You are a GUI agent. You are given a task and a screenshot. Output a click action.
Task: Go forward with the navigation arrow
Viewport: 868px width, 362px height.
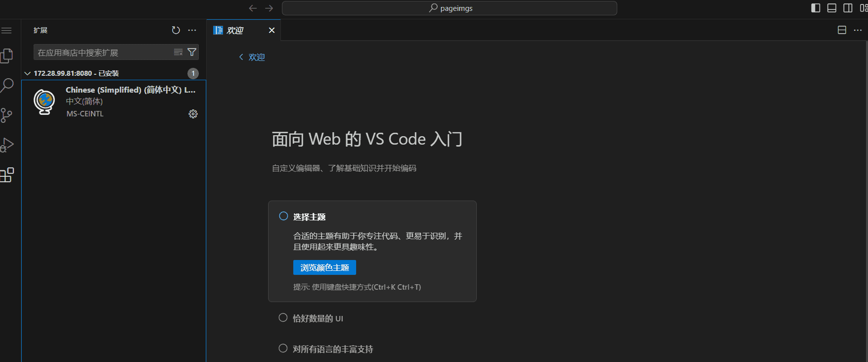[269, 8]
